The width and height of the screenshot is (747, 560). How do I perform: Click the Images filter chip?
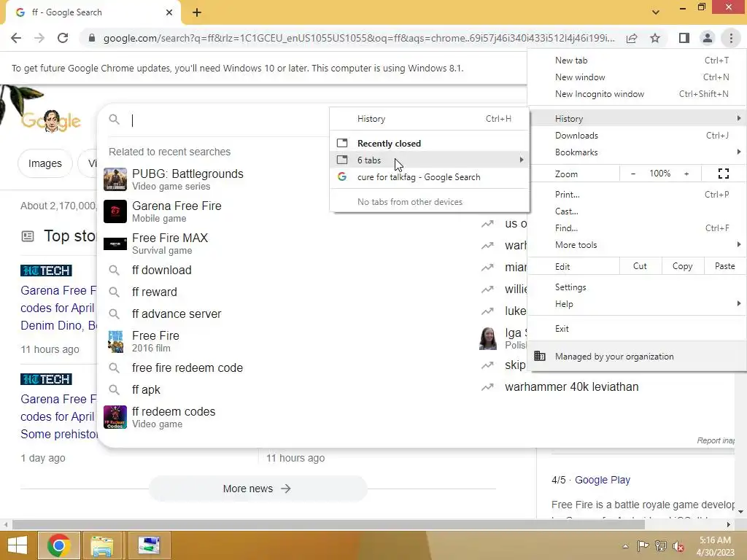(44, 163)
